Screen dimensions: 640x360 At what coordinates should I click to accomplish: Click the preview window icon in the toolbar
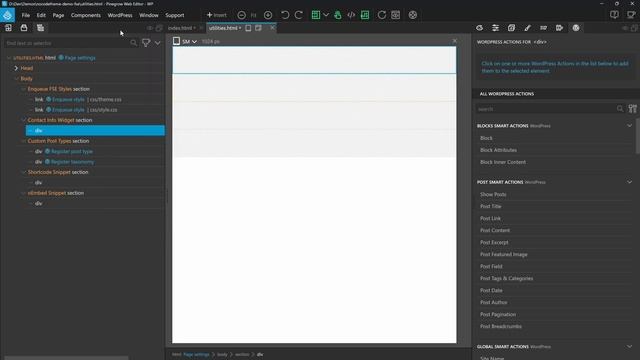[x=396, y=15]
